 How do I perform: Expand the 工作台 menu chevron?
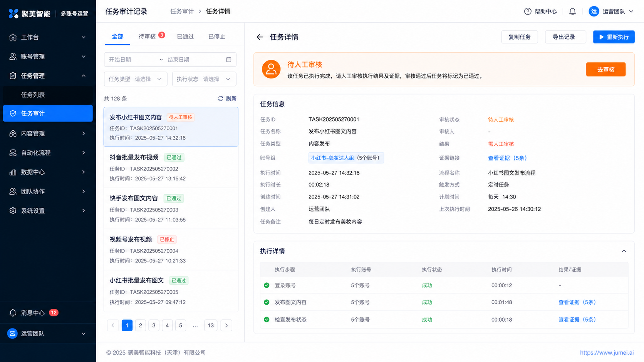tap(84, 37)
